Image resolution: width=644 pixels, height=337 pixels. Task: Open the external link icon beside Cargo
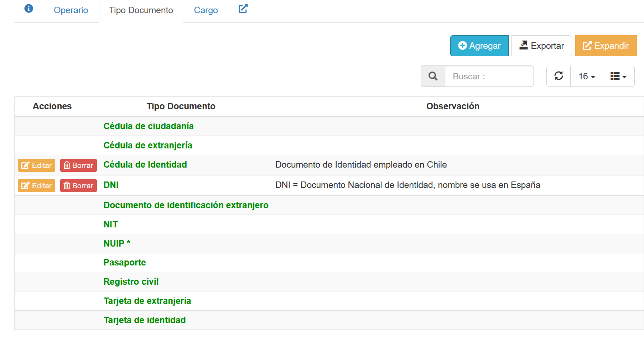pos(243,9)
